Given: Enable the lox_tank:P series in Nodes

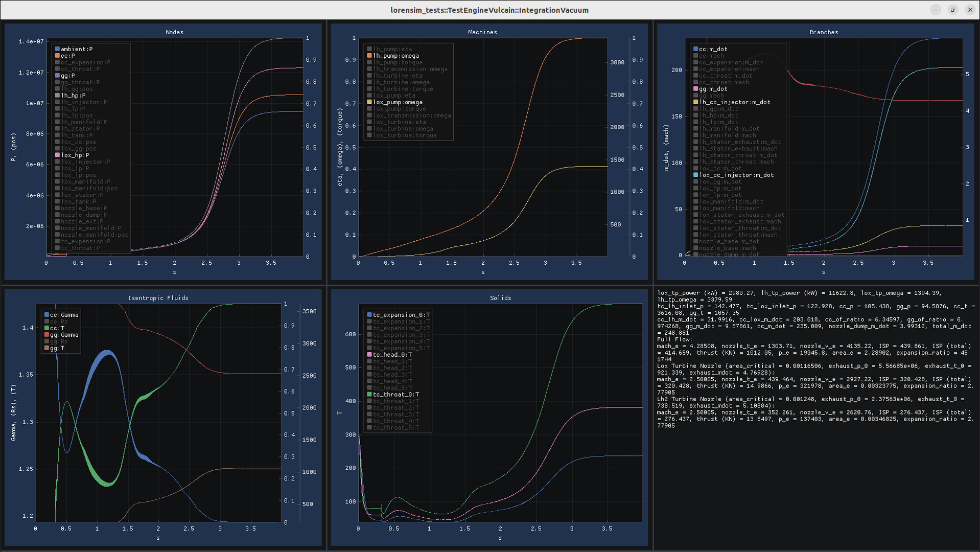Looking at the screenshot, I should pyautogui.click(x=78, y=201).
